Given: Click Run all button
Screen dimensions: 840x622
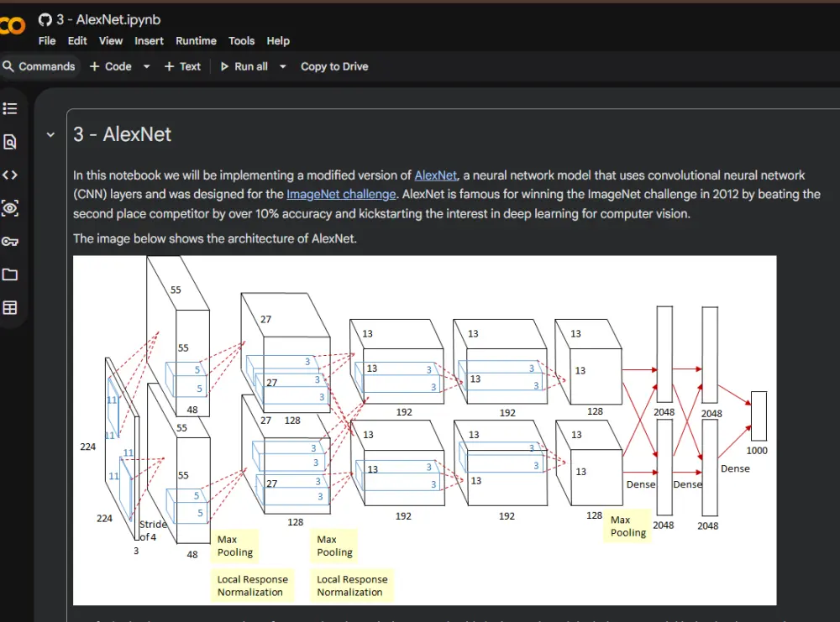Looking at the screenshot, I should pyautogui.click(x=244, y=66).
